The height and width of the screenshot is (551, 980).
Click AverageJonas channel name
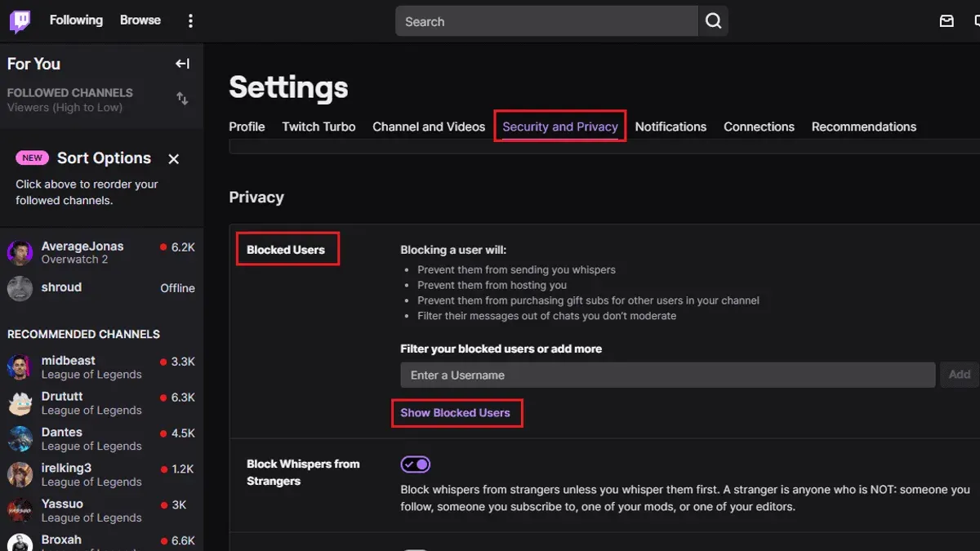pos(82,246)
